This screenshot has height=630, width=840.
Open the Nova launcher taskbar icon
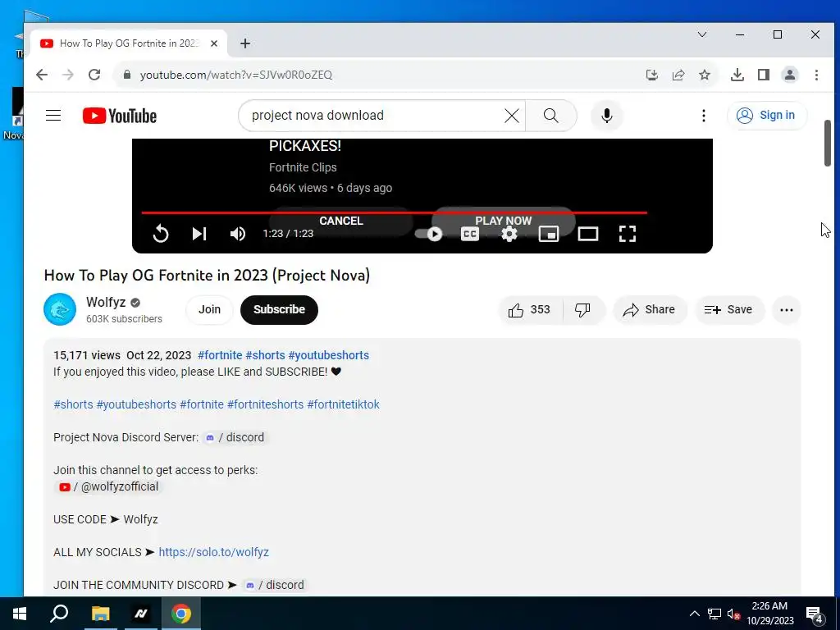click(x=141, y=614)
